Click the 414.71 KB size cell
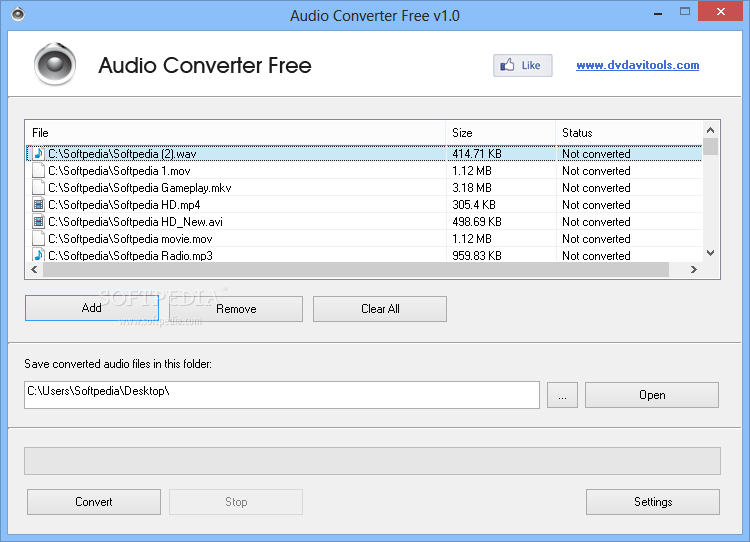The image size is (750, 542). click(x=477, y=154)
